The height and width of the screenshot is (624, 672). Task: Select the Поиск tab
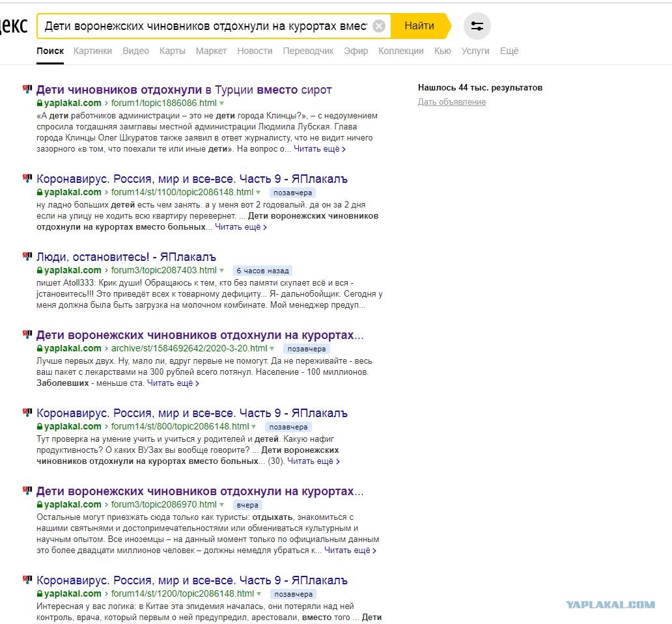tap(50, 51)
